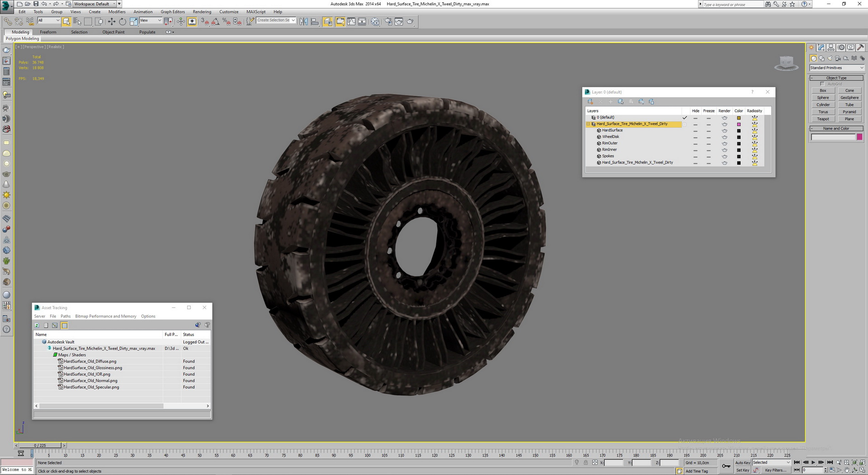Toggle Render for the RimOuter row
868x475 pixels.
(x=724, y=143)
